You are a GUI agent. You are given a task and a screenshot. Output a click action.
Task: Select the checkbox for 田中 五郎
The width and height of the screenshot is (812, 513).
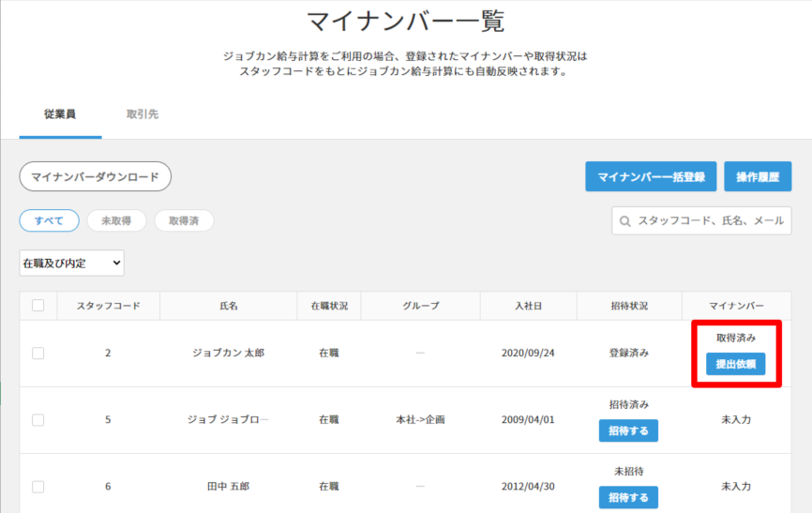tap(38, 486)
